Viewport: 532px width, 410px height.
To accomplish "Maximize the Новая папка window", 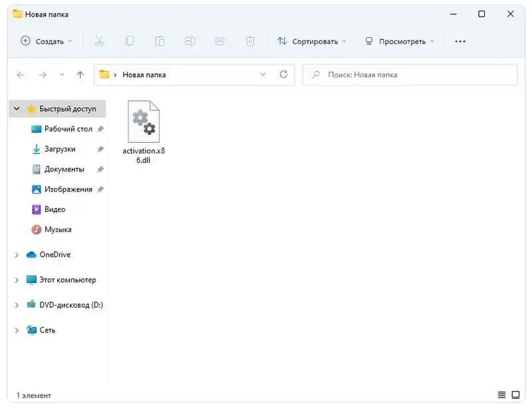I will click(x=481, y=14).
